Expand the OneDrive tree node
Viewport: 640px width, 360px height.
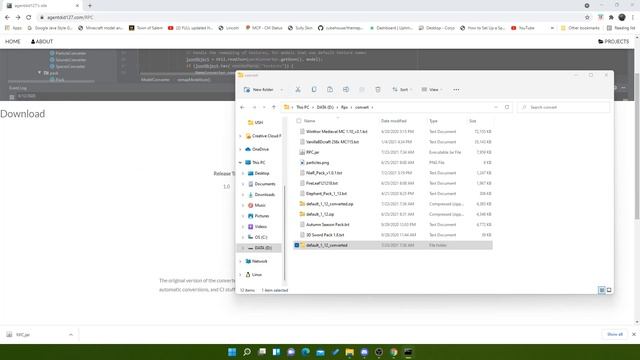point(240,149)
